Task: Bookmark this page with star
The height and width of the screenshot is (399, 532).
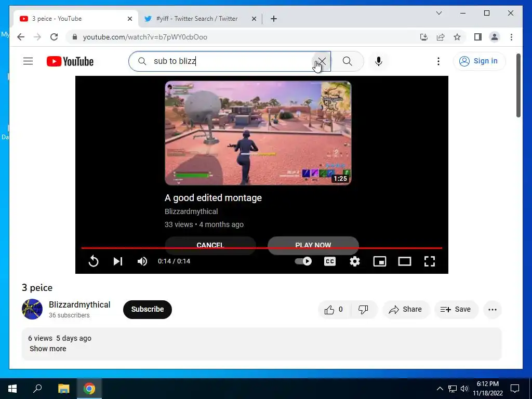Action: [457, 37]
